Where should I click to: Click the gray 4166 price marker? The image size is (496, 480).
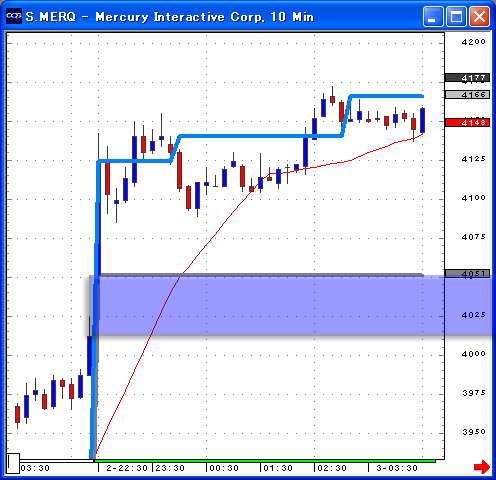(x=468, y=95)
